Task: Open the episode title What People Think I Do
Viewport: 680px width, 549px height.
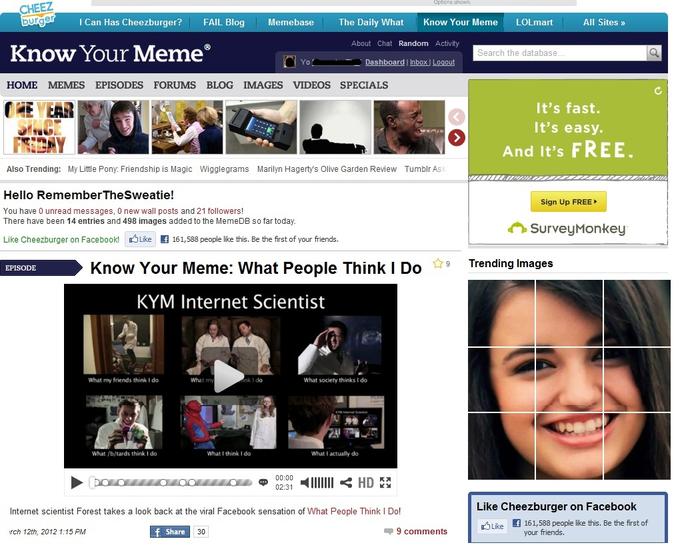Action: click(x=256, y=268)
